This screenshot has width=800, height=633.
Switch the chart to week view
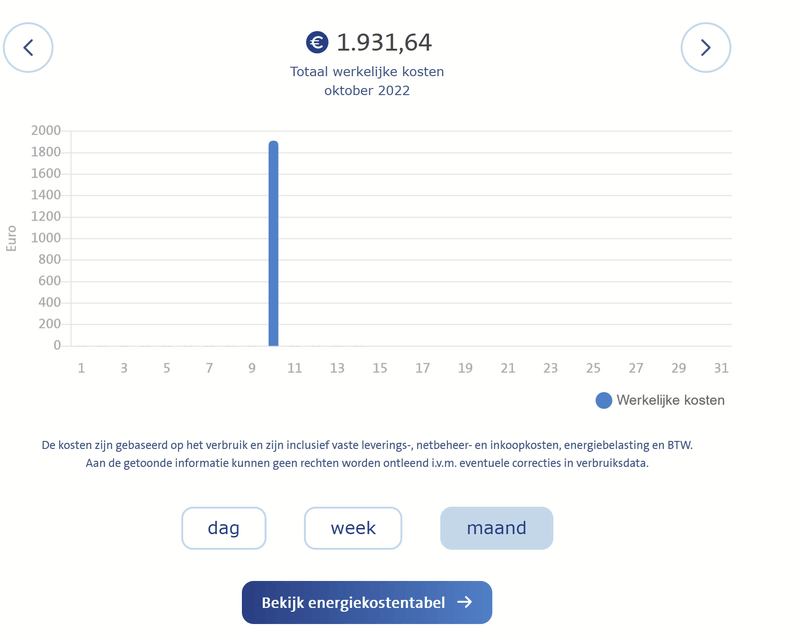pyautogui.click(x=353, y=528)
